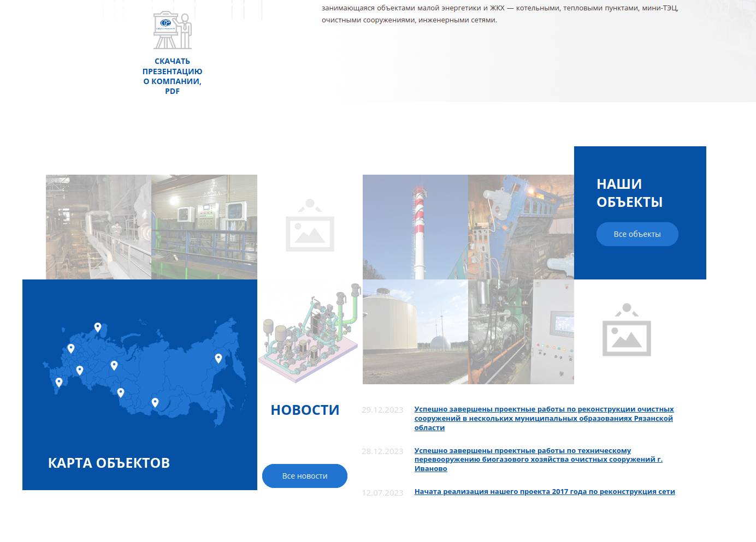
Task: Select the westernmost pin on the Russia map
Action: 59,383
